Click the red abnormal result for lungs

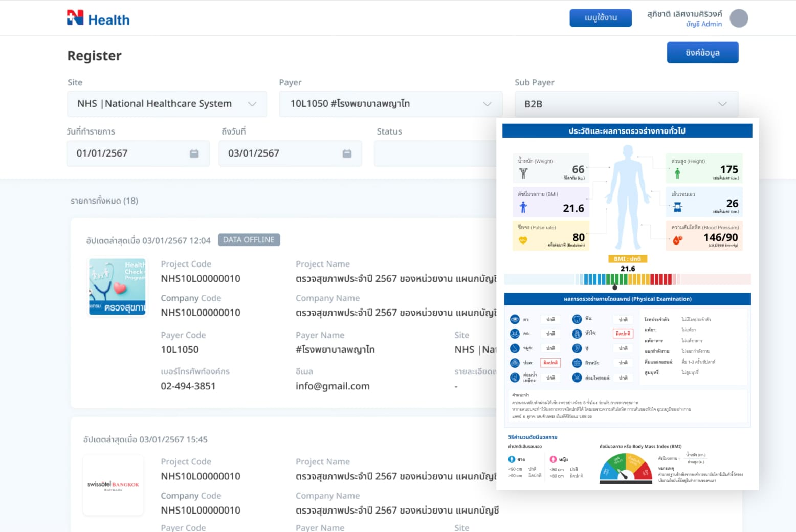click(x=550, y=363)
